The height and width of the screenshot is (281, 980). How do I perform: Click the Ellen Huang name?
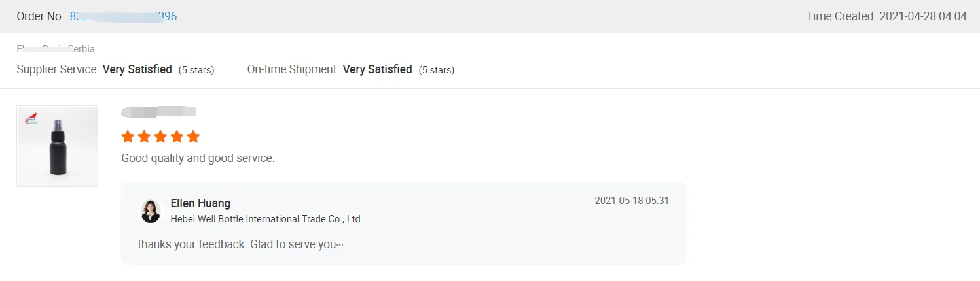click(x=200, y=203)
